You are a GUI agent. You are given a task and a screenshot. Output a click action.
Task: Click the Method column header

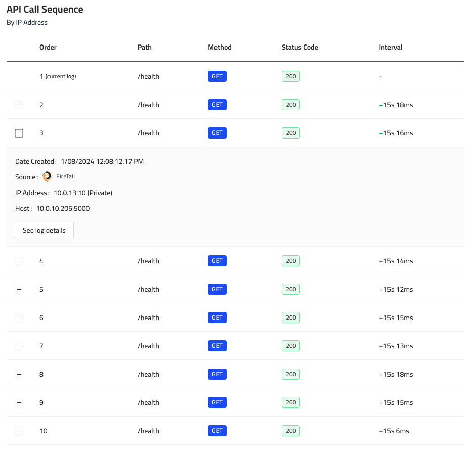(x=220, y=47)
